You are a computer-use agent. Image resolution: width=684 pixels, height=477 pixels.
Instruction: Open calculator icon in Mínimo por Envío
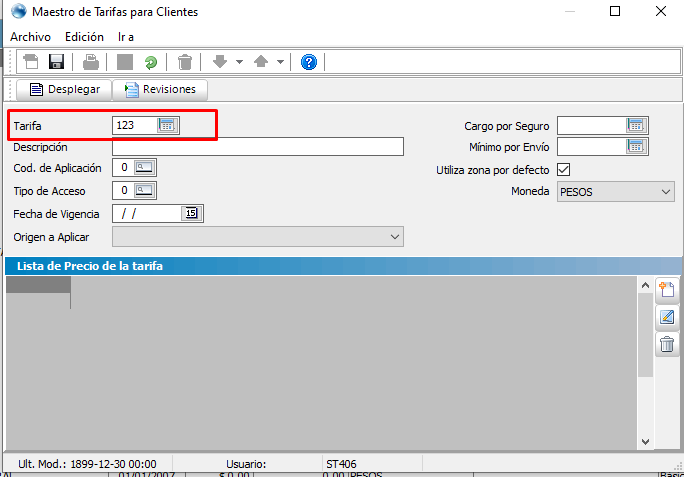pos(636,147)
